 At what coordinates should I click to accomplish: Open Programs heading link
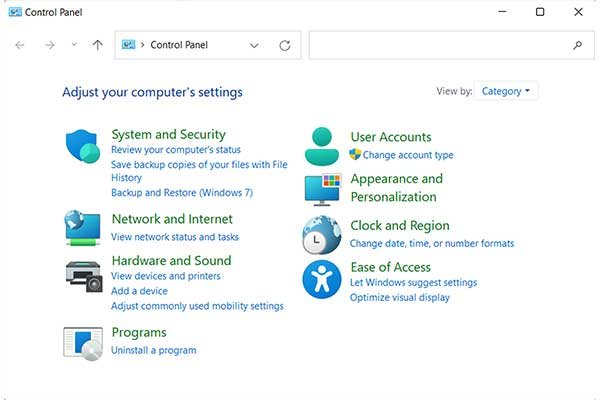(139, 333)
